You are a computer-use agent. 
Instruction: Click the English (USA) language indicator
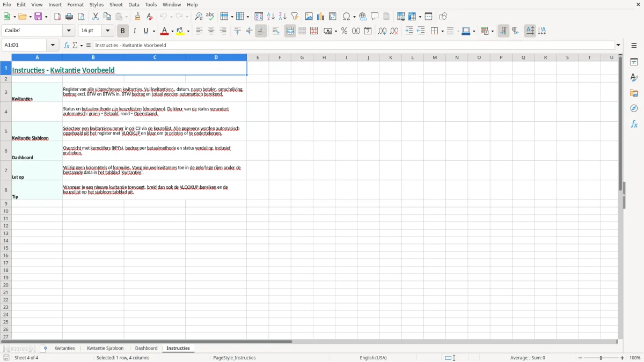pos(373,358)
